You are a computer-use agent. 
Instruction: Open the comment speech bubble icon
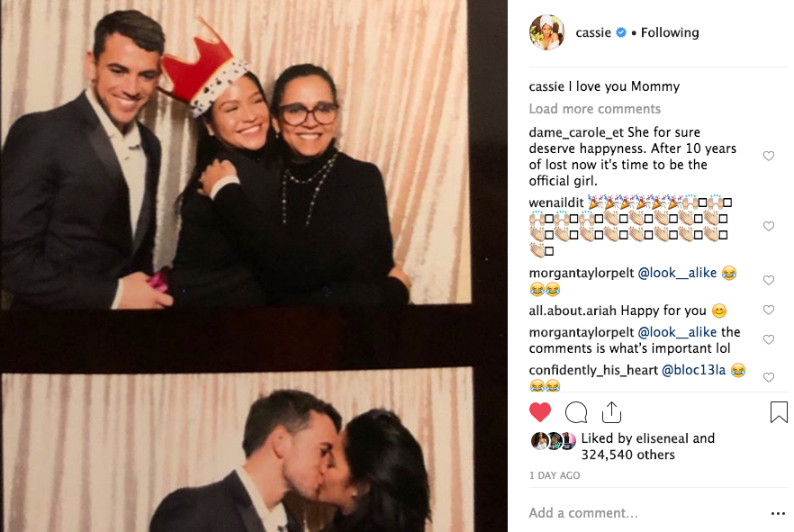(576, 412)
